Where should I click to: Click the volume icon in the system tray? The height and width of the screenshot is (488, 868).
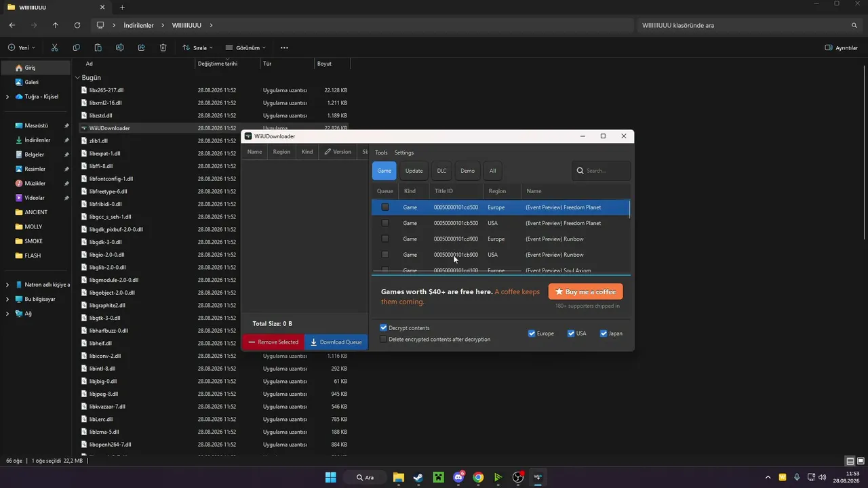click(822, 477)
